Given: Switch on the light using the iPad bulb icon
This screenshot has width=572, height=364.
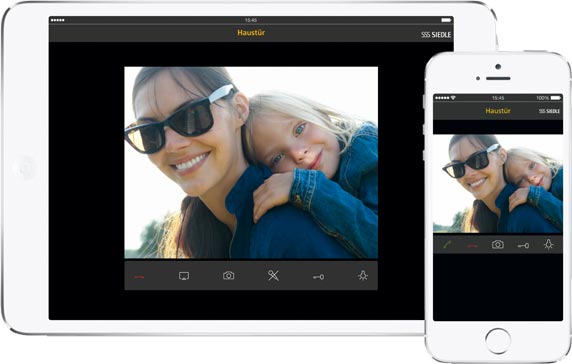Looking at the screenshot, I should (363, 275).
